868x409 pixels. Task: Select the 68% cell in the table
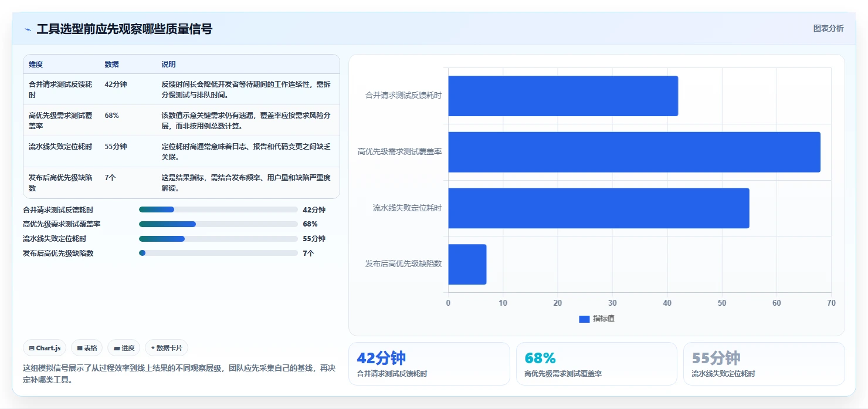[x=111, y=116]
